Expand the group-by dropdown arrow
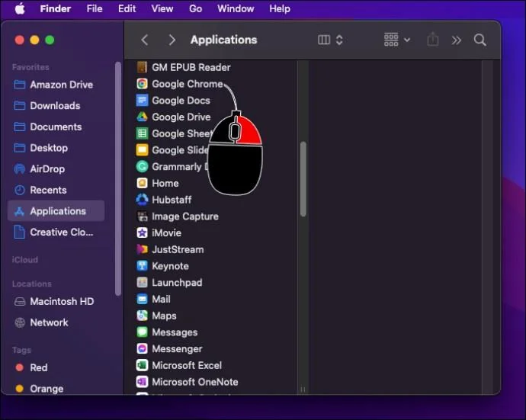The image size is (526, 420). (x=407, y=40)
